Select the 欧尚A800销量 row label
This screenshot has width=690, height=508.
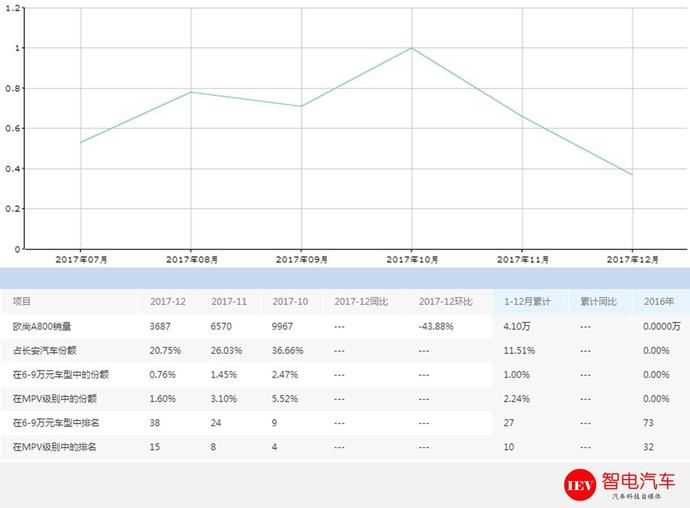pos(42,326)
